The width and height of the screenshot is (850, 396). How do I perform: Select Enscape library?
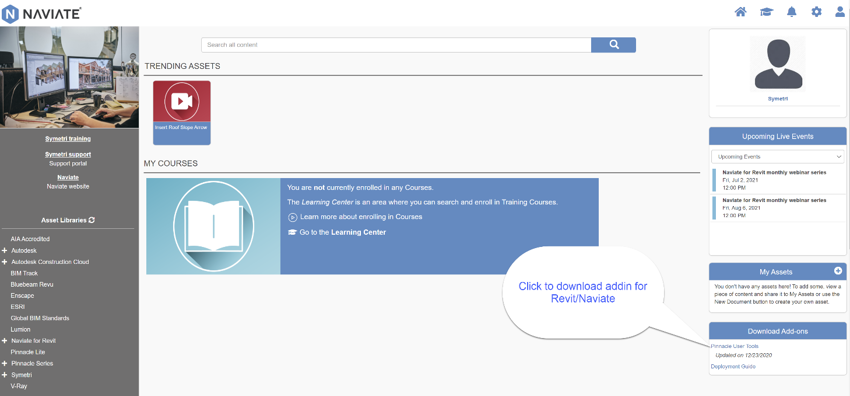coord(22,296)
